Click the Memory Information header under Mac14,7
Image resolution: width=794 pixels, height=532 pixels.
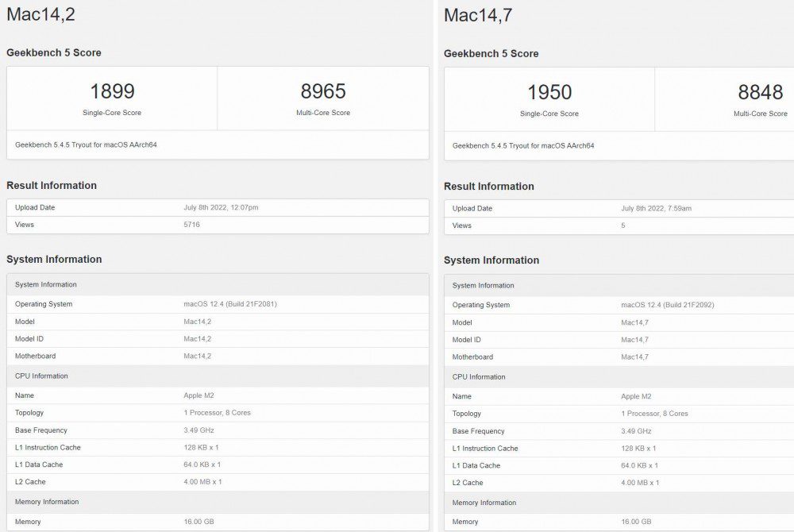(483, 502)
